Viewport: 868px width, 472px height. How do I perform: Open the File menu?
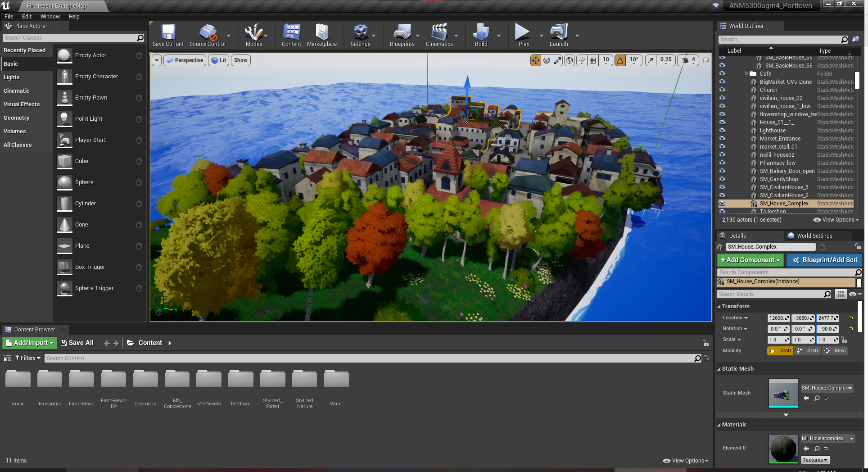[9, 16]
